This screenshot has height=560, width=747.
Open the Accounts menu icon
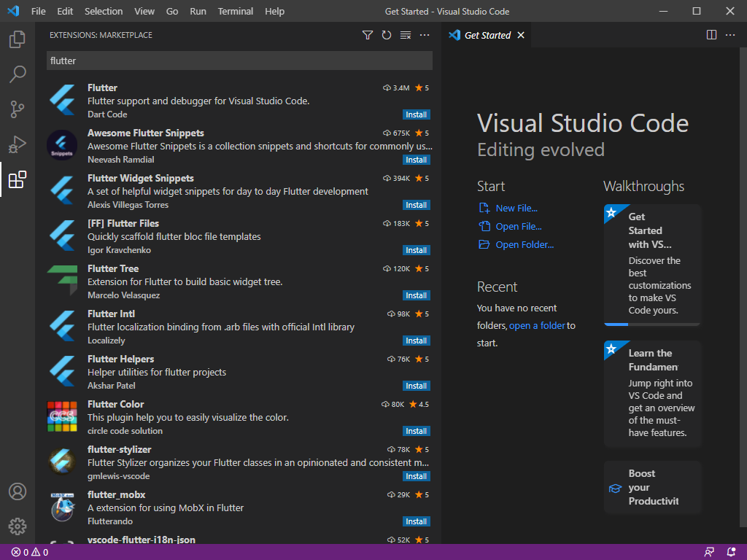(18, 491)
